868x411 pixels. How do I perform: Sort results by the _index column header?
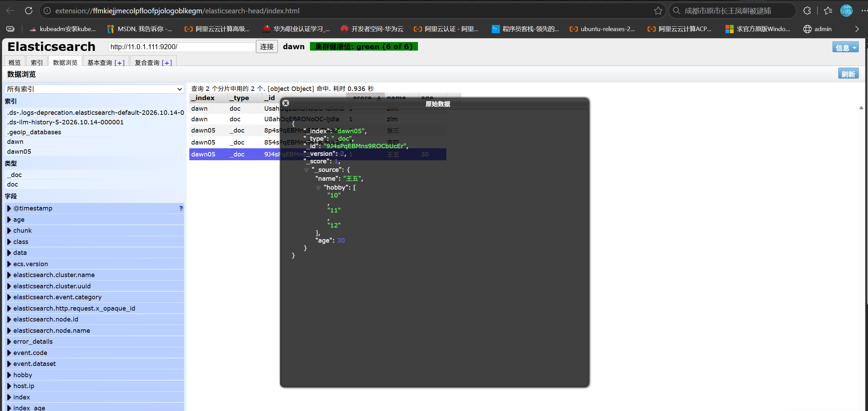coord(208,98)
